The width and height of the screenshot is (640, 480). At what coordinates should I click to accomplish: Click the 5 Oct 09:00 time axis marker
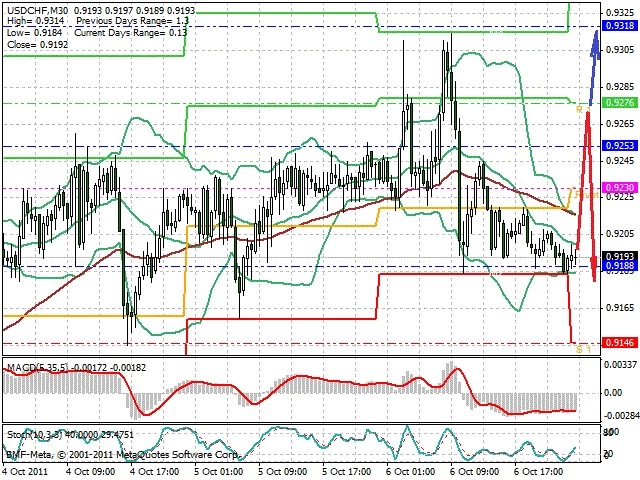click(280, 471)
